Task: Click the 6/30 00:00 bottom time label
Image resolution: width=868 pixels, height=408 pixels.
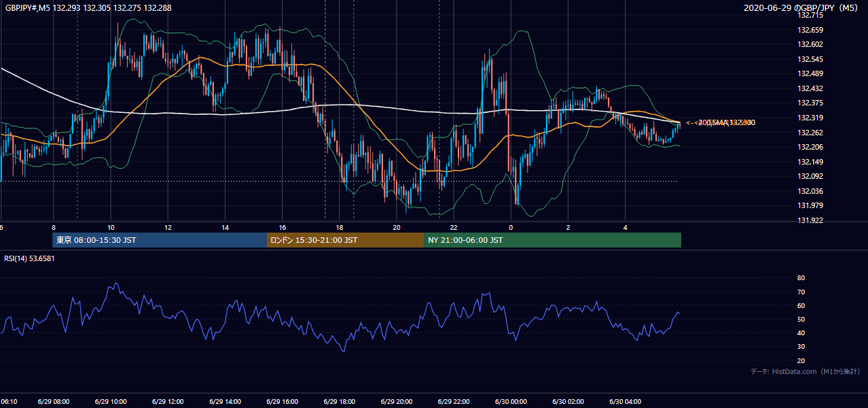Action: coord(511,402)
